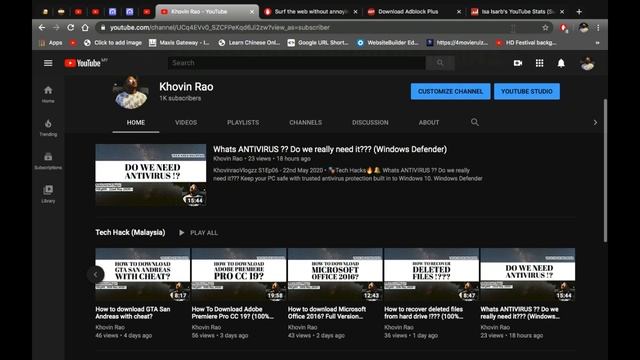Reload the page

point(71,27)
